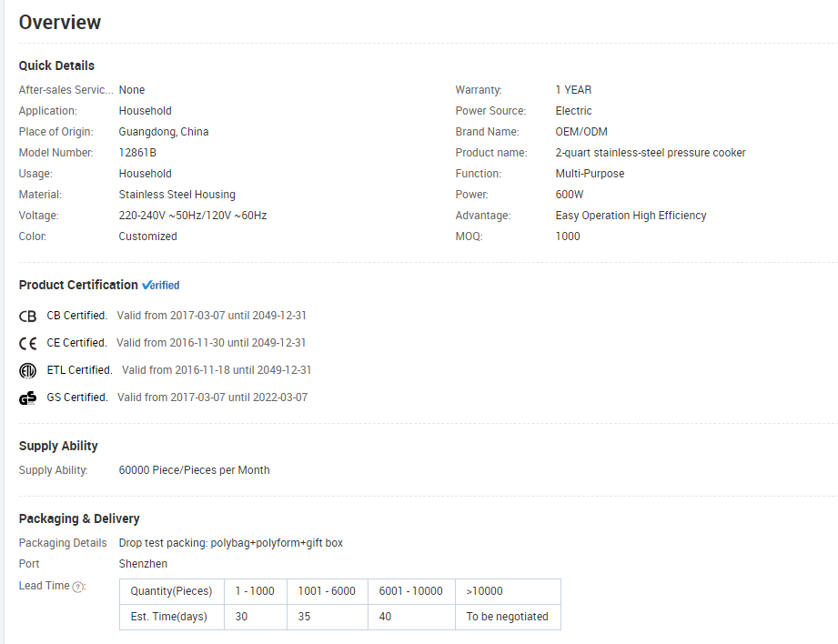Click the GS certification logo icon
Viewport: 838px width, 644px height.
(x=28, y=397)
